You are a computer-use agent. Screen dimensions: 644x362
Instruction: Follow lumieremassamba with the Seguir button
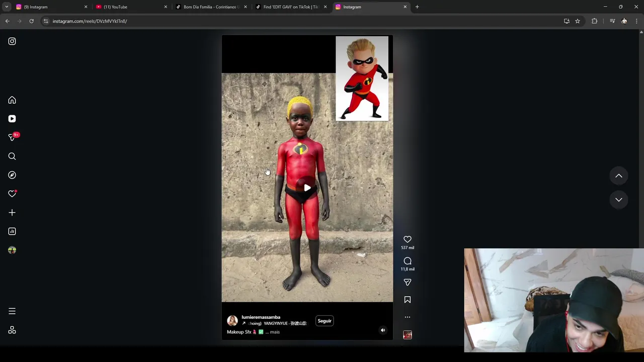pyautogui.click(x=325, y=321)
